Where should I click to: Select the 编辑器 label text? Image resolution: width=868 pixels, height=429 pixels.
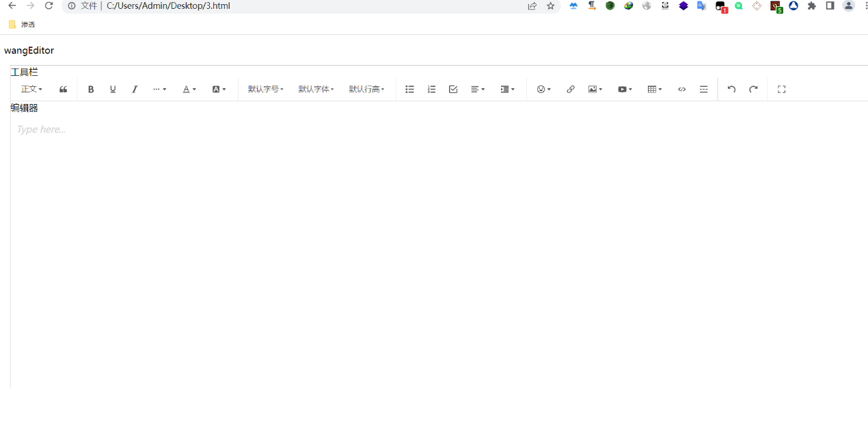pos(24,108)
